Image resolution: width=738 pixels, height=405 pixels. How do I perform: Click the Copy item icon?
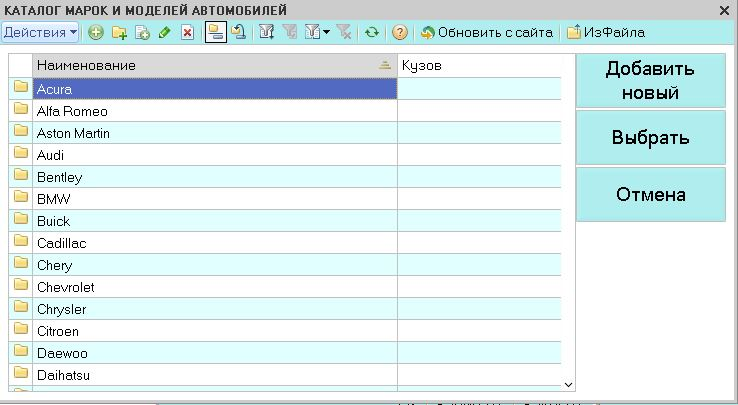coord(142,32)
